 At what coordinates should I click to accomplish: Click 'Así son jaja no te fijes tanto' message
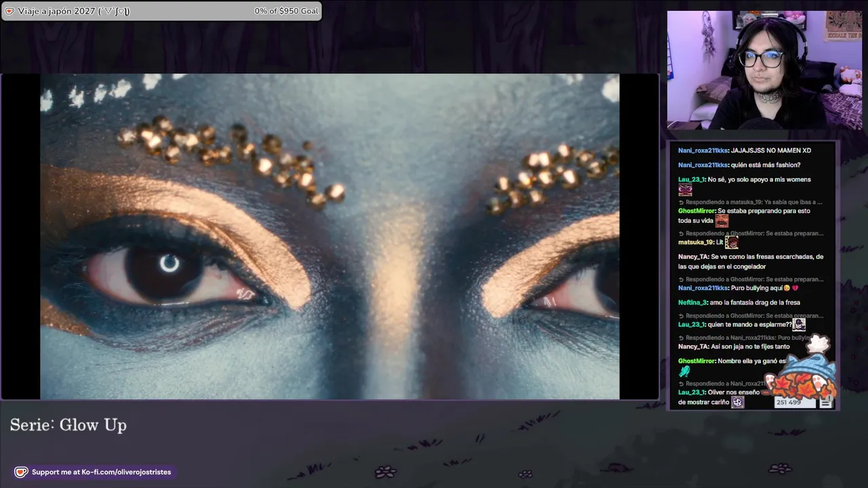coord(750,346)
